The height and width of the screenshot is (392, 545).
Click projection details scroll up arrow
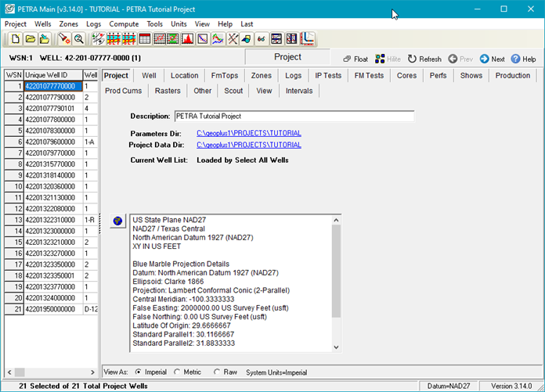[x=336, y=220]
